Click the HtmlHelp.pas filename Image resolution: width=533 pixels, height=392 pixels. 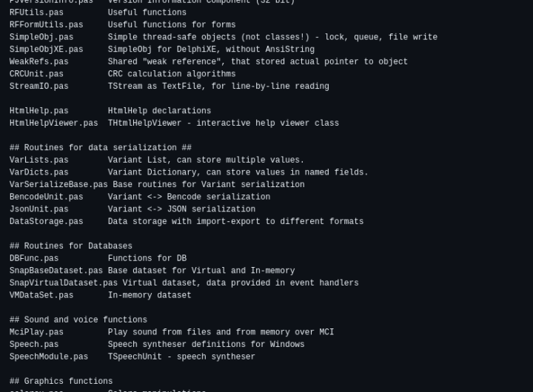(x=38, y=111)
